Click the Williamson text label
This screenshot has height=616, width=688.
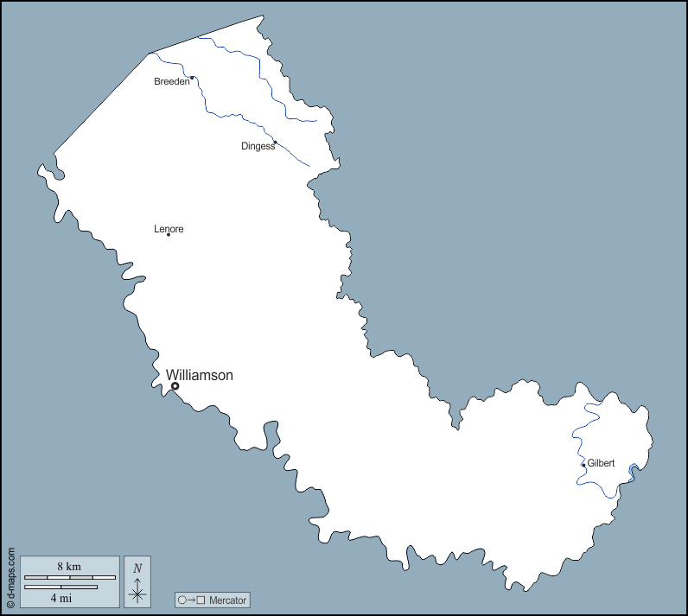[x=199, y=375]
